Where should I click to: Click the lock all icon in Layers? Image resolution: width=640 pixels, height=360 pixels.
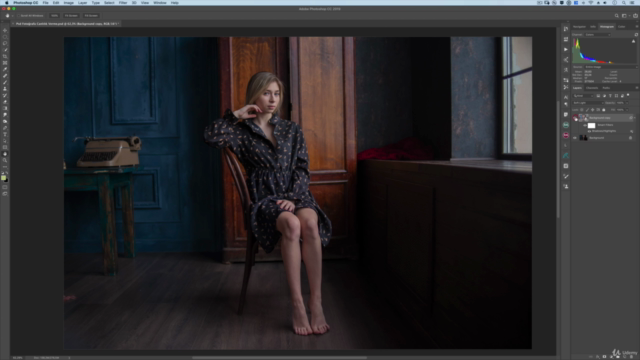click(x=604, y=110)
